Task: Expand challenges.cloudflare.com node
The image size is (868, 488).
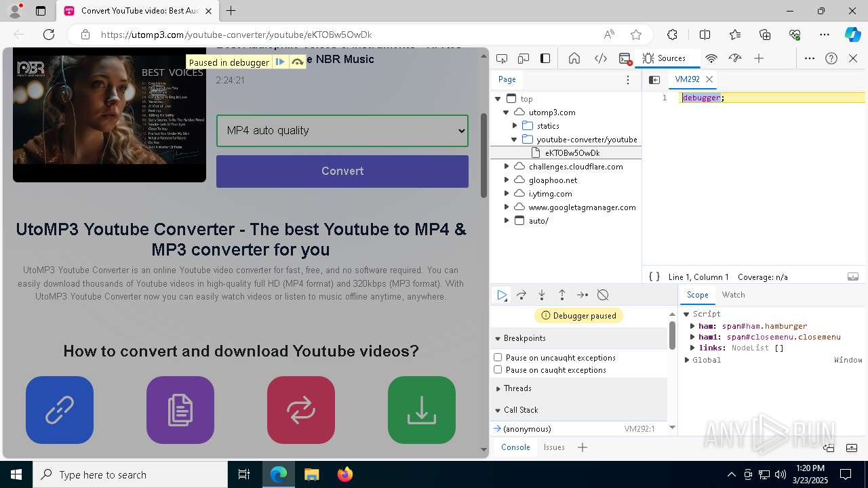Action: pos(506,167)
